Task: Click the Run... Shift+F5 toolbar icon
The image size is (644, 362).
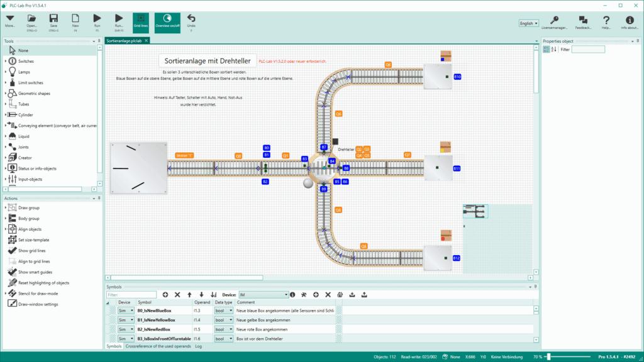Action: 119,22
